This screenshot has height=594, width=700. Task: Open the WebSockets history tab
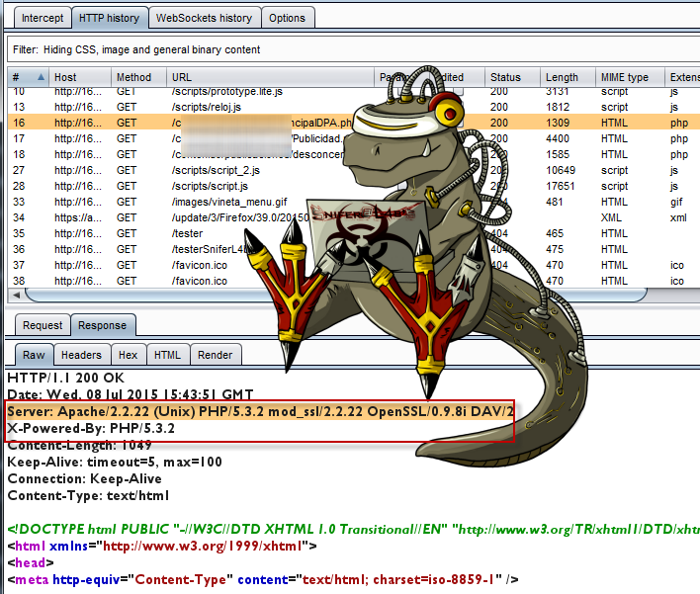(204, 19)
